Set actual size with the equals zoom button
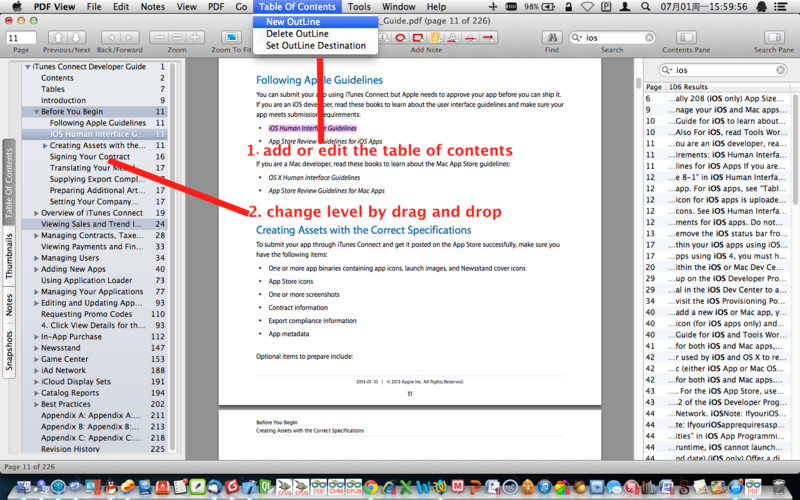The width and height of the screenshot is (800, 500). coord(177,37)
